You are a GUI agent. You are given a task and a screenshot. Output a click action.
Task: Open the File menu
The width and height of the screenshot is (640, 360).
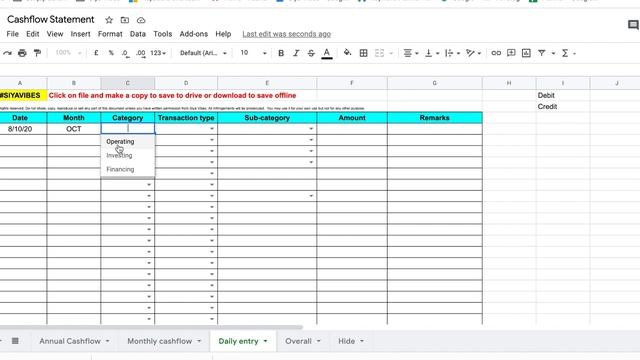tap(13, 34)
